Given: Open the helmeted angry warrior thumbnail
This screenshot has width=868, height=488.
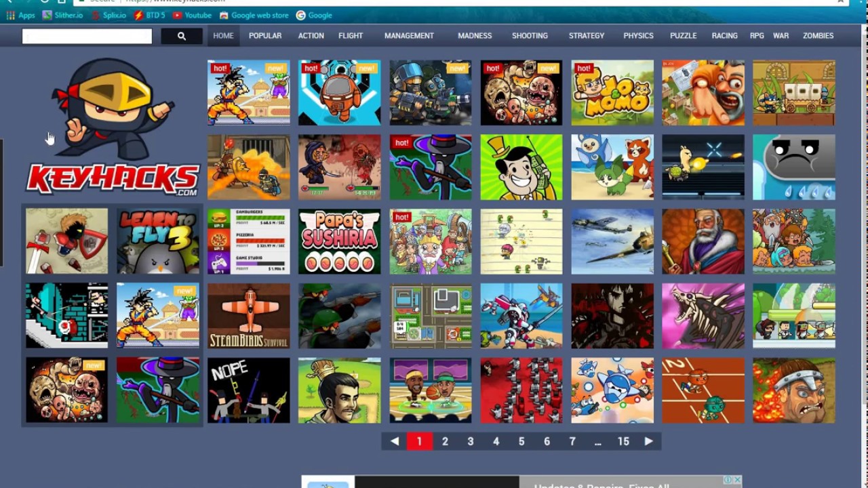Looking at the screenshot, I should pos(793,390).
